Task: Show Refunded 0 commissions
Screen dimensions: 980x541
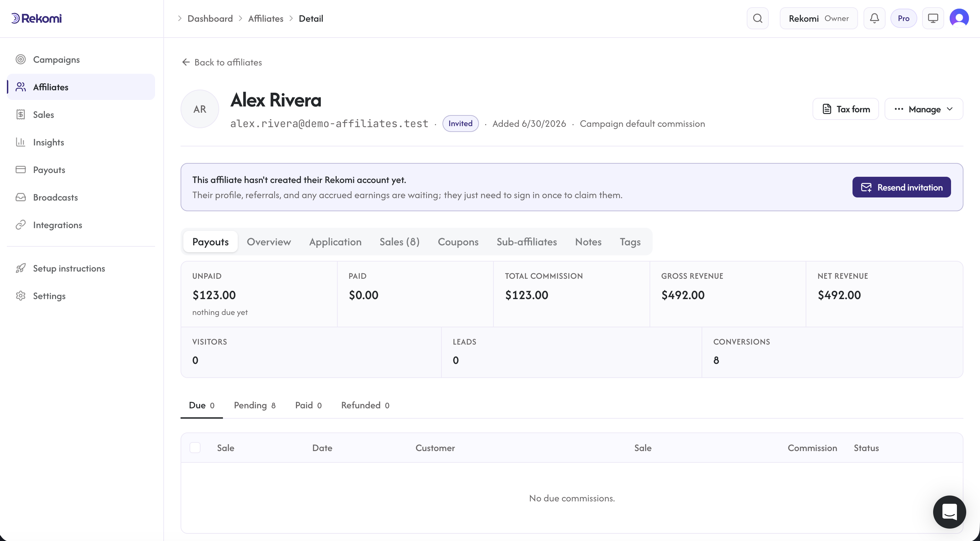Action: coord(365,406)
